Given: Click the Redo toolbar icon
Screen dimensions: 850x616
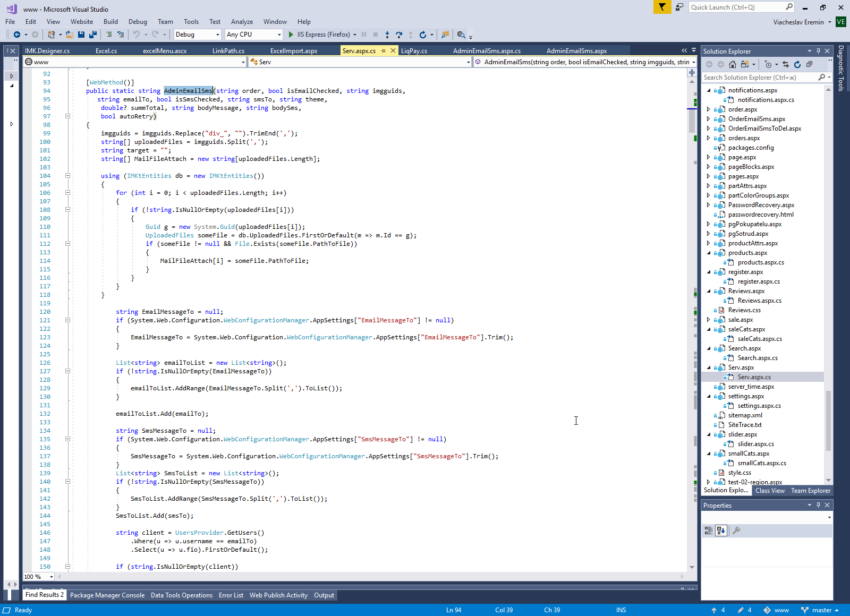Looking at the screenshot, I should [x=155, y=35].
